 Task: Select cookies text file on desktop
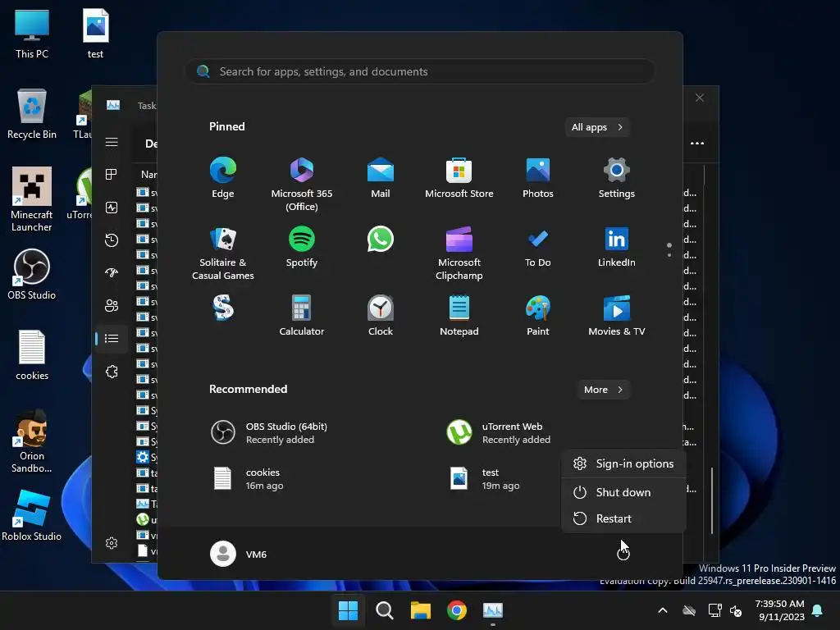click(x=32, y=355)
